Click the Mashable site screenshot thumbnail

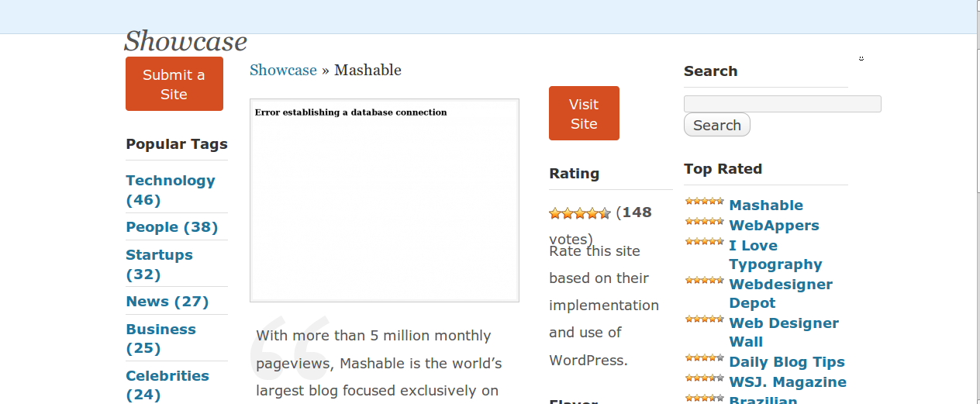385,200
